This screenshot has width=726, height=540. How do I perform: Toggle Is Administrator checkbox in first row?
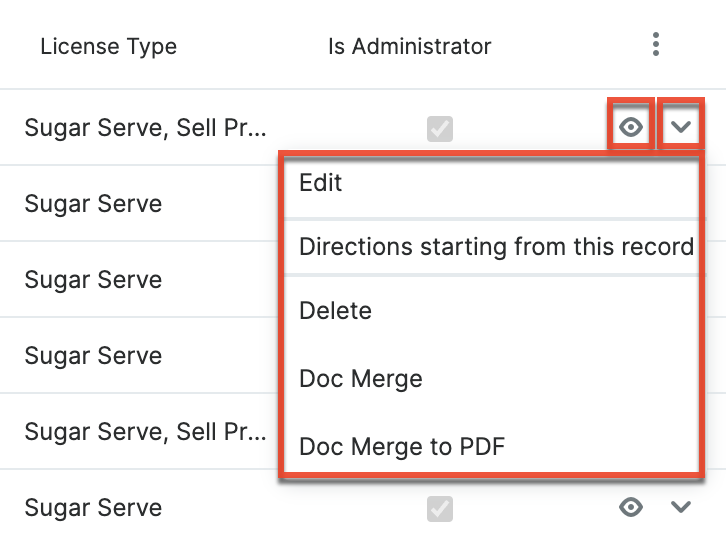(439, 128)
